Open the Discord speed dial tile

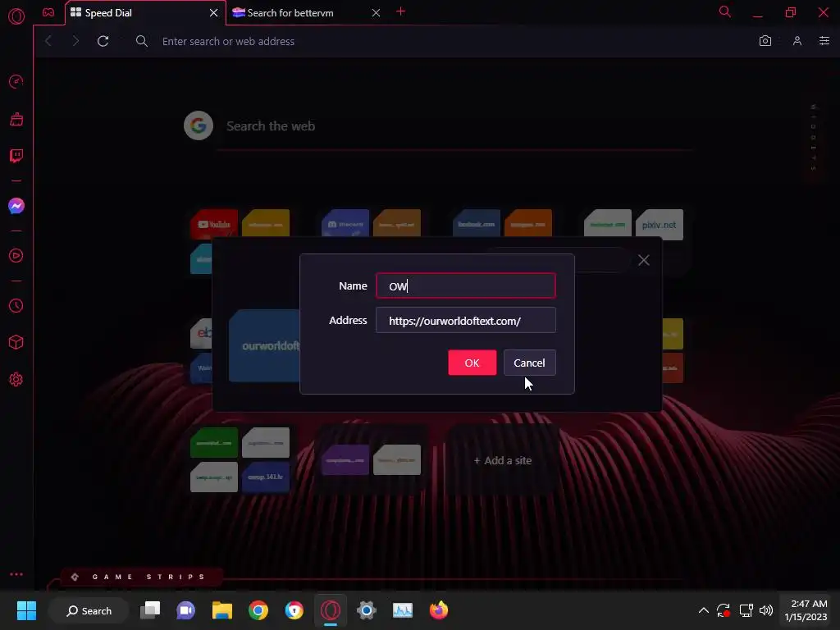point(345,223)
